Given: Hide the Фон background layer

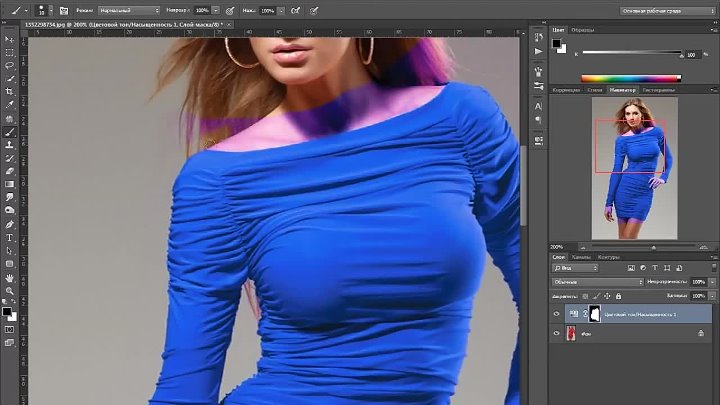Looking at the screenshot, I should 557,335.
